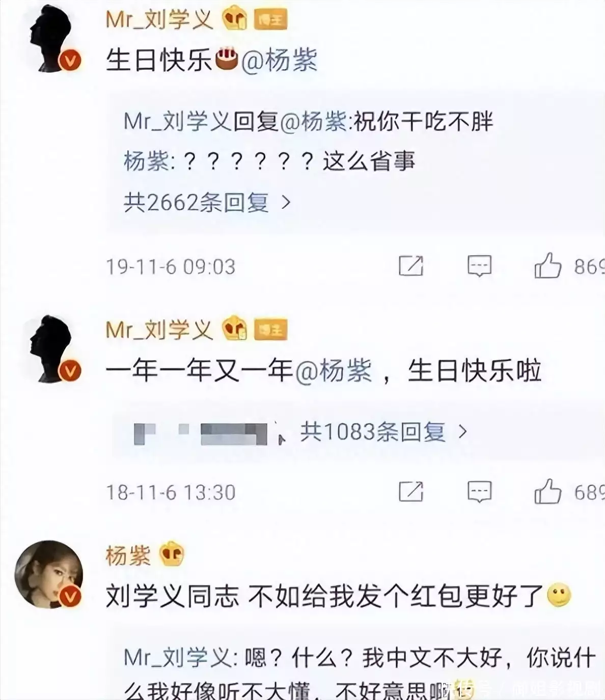Screen dimensions: 605x700
Task: Open @杨紫 mention in 一年一年又一年 post
Action: (x=333, y=370)
